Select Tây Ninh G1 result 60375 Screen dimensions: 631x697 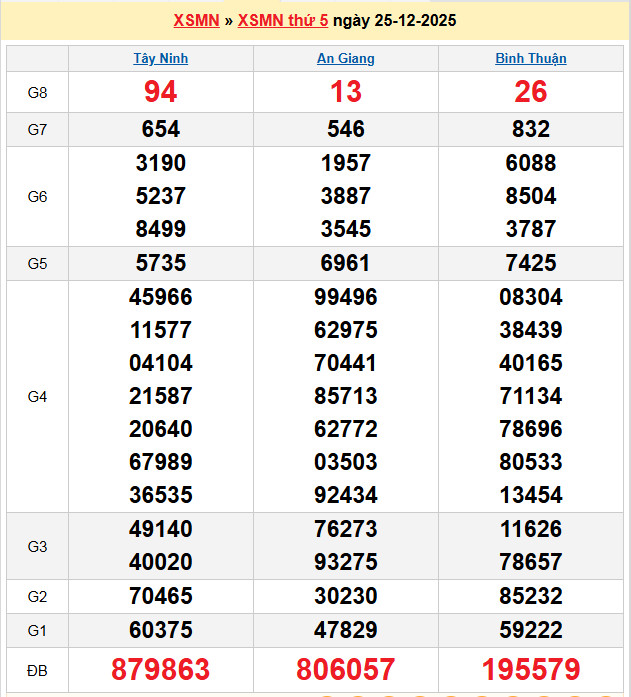point(160,629)
